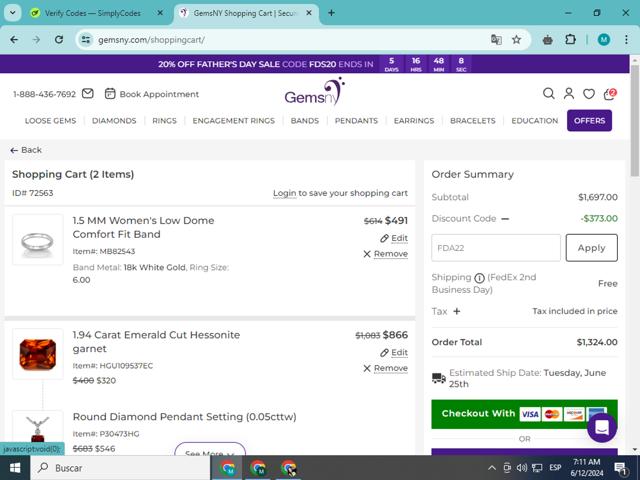640x480 pixels.
Task: Reload the page
Action: point(59,40)
